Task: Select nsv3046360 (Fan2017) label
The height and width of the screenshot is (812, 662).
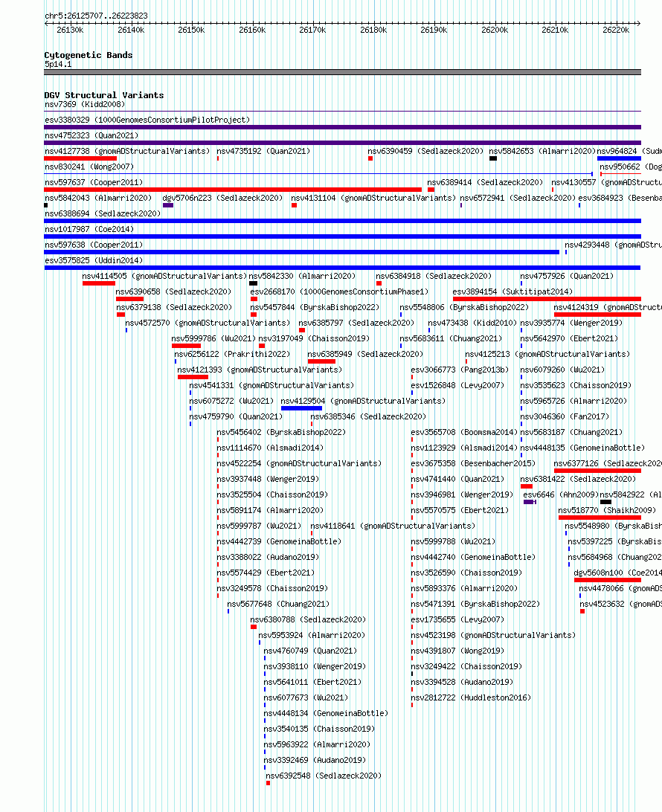Action: (565, 416)
